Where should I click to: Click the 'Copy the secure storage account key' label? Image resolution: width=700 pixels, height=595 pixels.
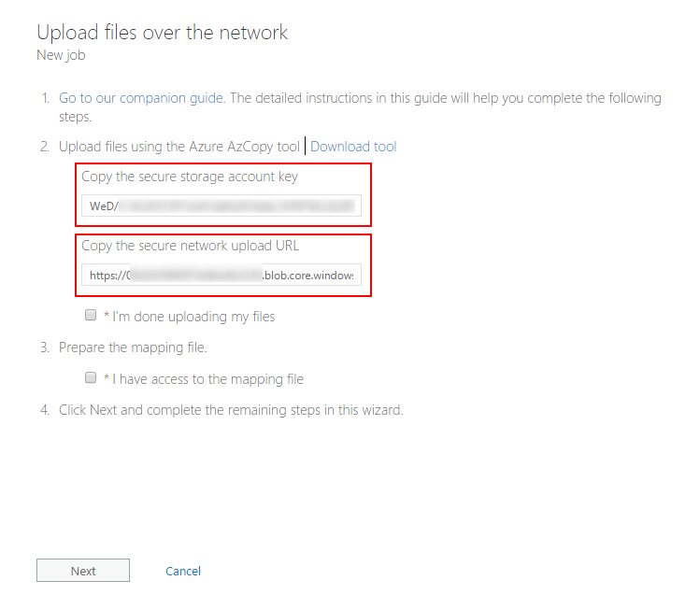(x=190, y=177)
